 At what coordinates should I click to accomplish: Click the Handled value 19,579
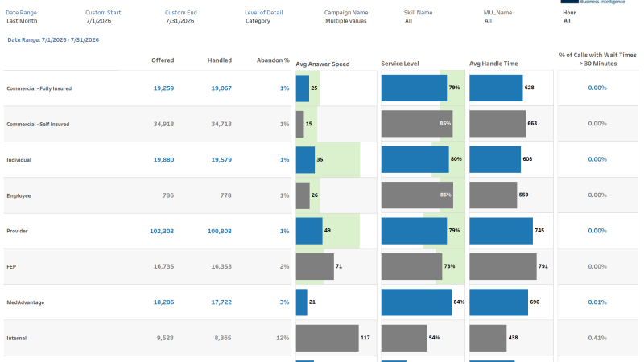tap(221, 159)
